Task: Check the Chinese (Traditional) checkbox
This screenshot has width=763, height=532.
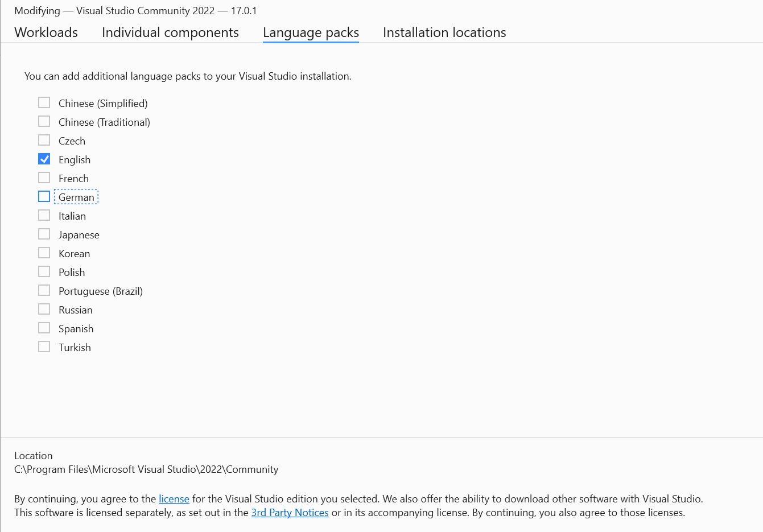Action: (44, 121)
